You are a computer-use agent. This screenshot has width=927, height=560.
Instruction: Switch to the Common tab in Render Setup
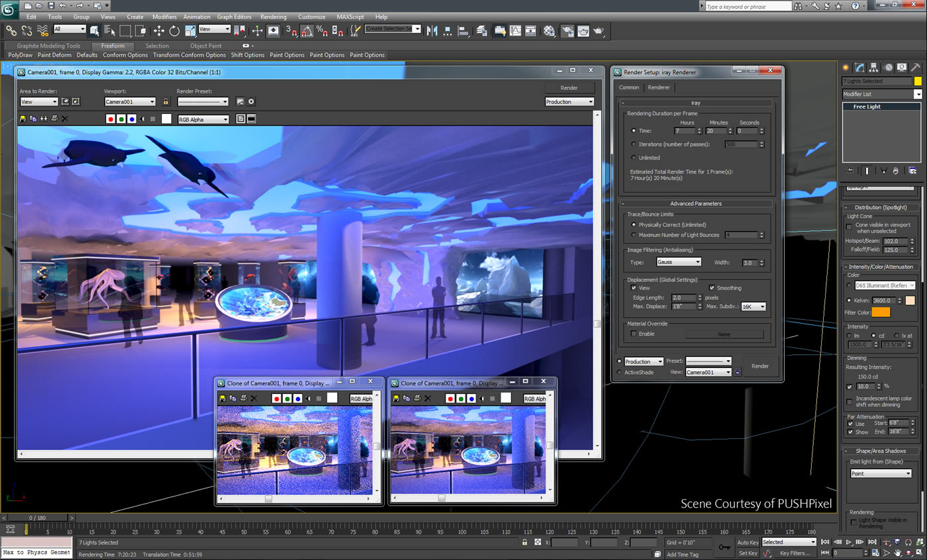pyautogui.click(x=629, y=87)
